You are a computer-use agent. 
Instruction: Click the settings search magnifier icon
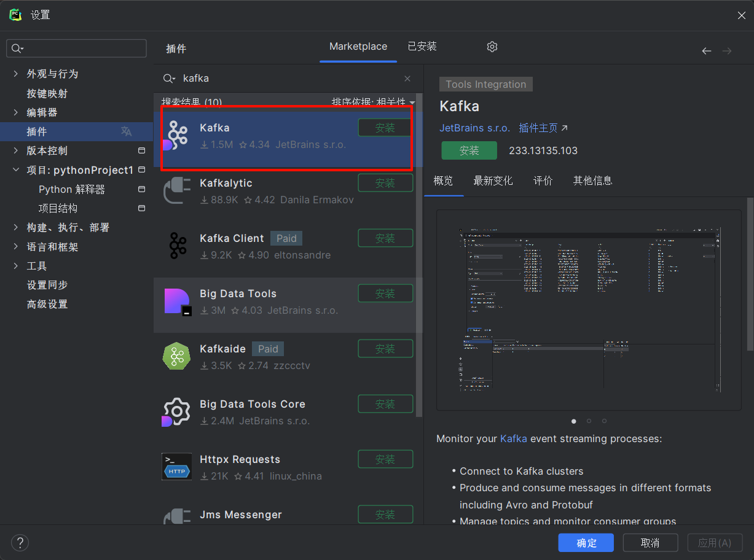[17, 49]
